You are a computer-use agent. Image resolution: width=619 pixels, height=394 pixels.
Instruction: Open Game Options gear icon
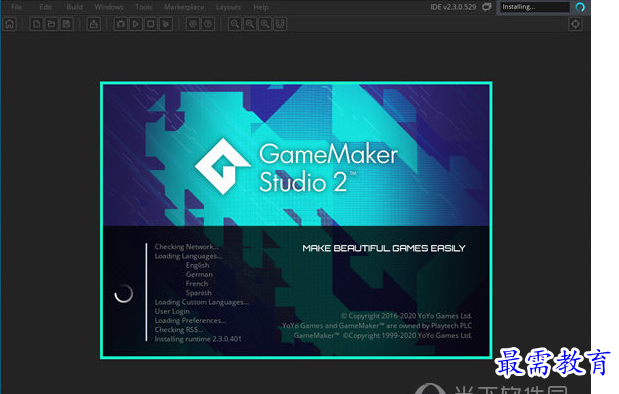tap(193, 24)
